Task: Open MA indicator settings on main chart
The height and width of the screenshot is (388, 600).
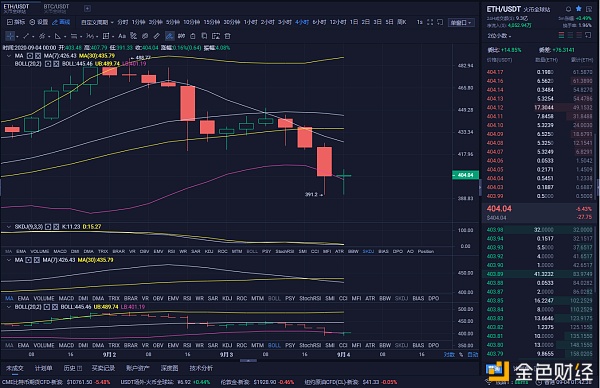Action: tap(30, 56)
